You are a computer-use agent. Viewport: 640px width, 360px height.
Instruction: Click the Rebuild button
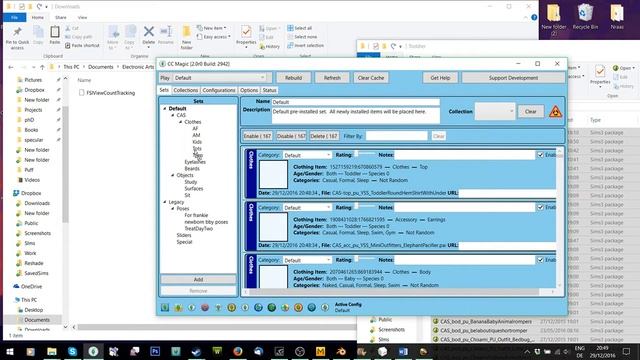point(293,78)
